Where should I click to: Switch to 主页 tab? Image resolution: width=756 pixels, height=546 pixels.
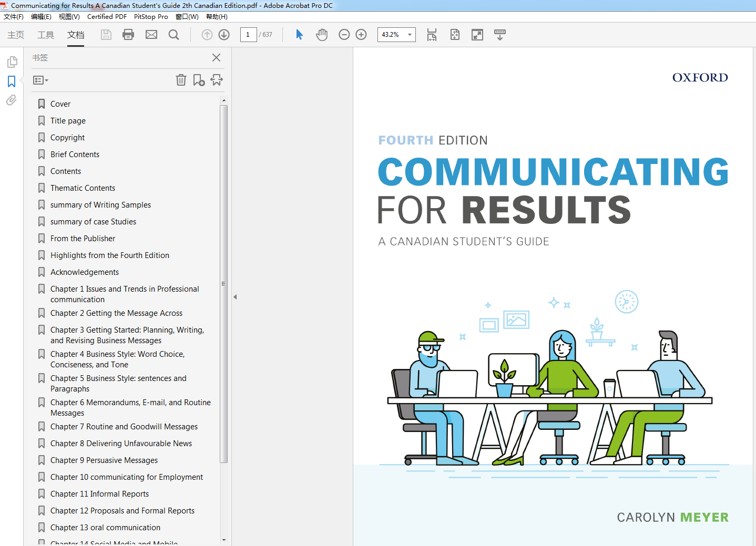pos(16,35)
